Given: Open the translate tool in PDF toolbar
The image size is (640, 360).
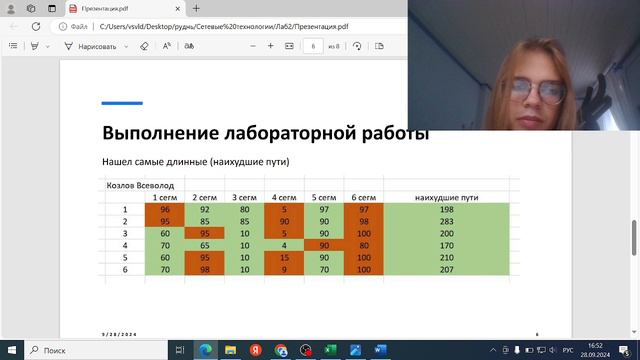Looking at the screenshot, I should (189, 46).
